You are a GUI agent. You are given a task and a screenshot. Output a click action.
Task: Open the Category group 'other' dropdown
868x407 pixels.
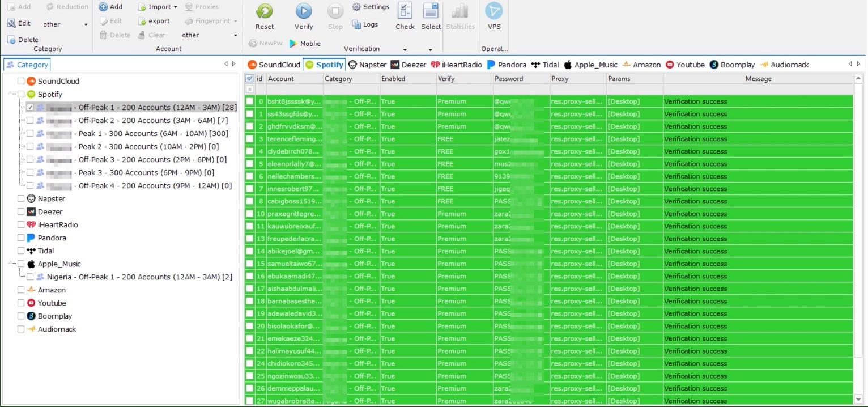[x=86, y=24]
